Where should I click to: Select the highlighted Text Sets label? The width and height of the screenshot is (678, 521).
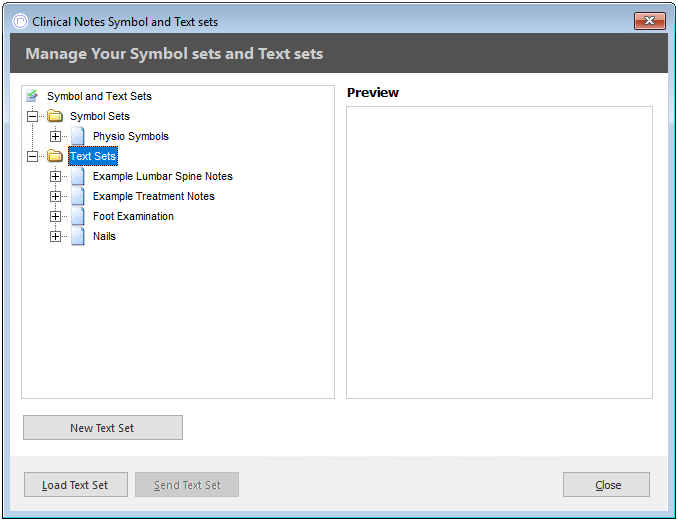pos(93,156)
